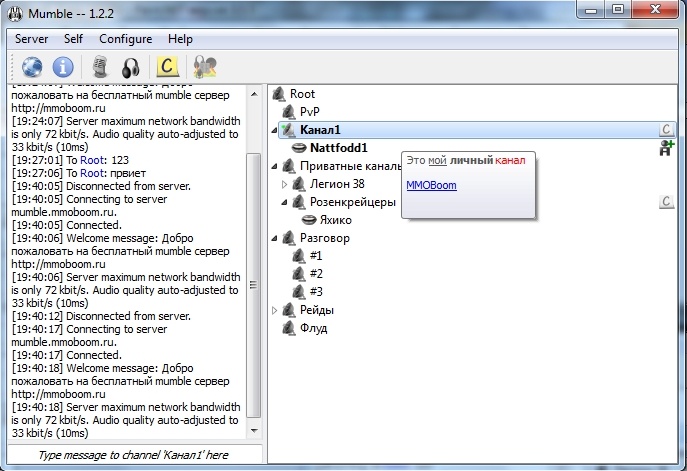Select channel #3
This screenshot has height=471, width=687.
pyautogui.click(x=316, y=292)
